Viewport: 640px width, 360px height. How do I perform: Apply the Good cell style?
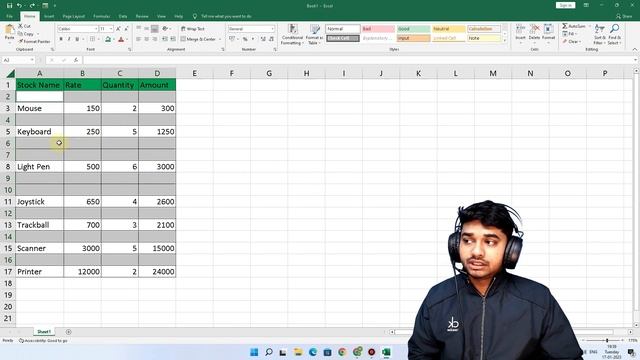[x=413, y=29]
